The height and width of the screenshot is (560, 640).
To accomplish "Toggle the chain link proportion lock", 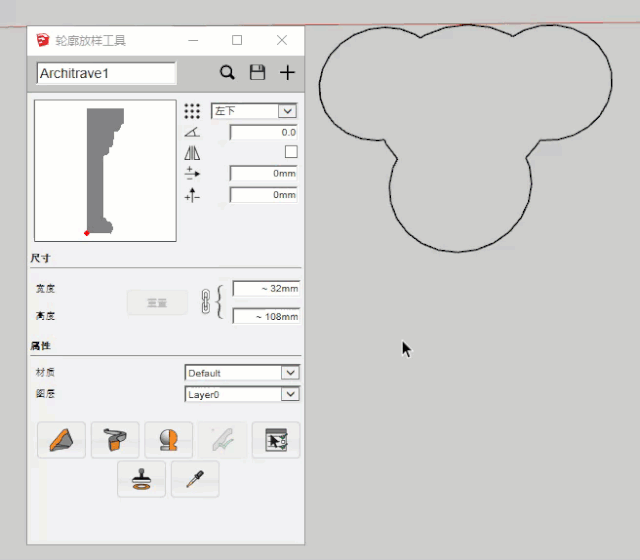I will [206, 301].
